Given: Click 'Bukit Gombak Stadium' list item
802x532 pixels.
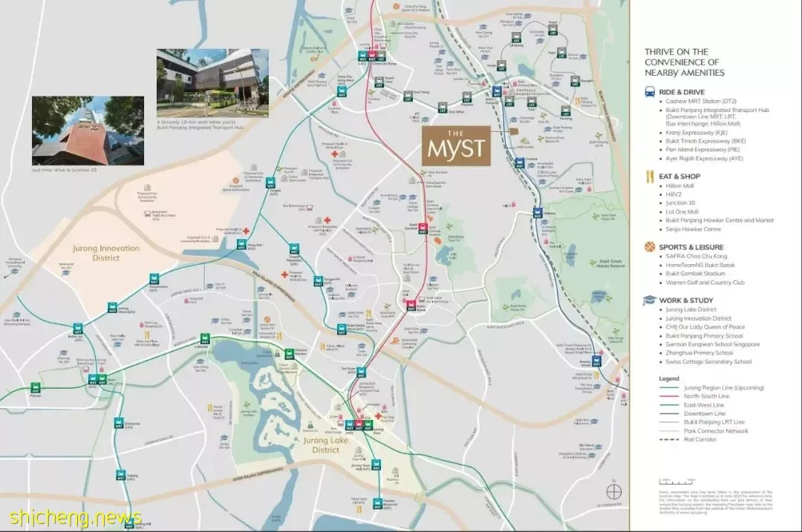Looking at the screenshot, I should coord(695,274).
